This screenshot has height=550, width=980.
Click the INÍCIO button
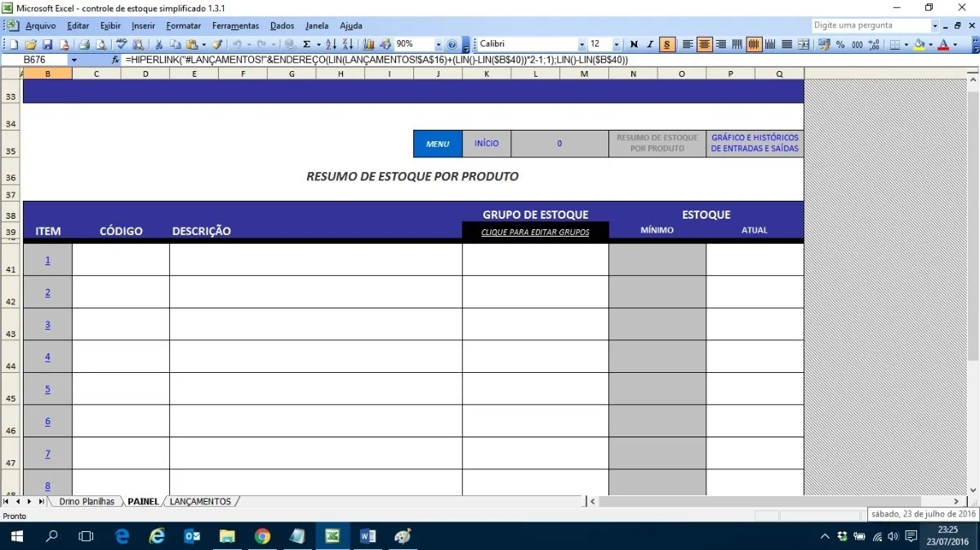pos(486,144)
